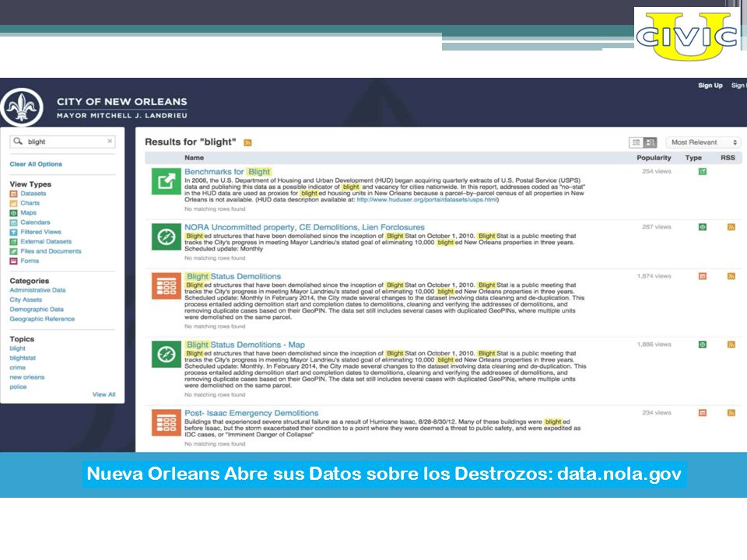Viewport: 747px width, 560px height.
Task: Click type icon in Blight Status Demolitions row
Action: [702, 276]
